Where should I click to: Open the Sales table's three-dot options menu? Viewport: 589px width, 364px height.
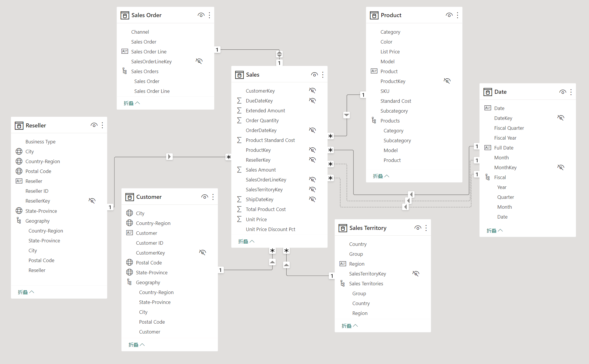(323, 75)
